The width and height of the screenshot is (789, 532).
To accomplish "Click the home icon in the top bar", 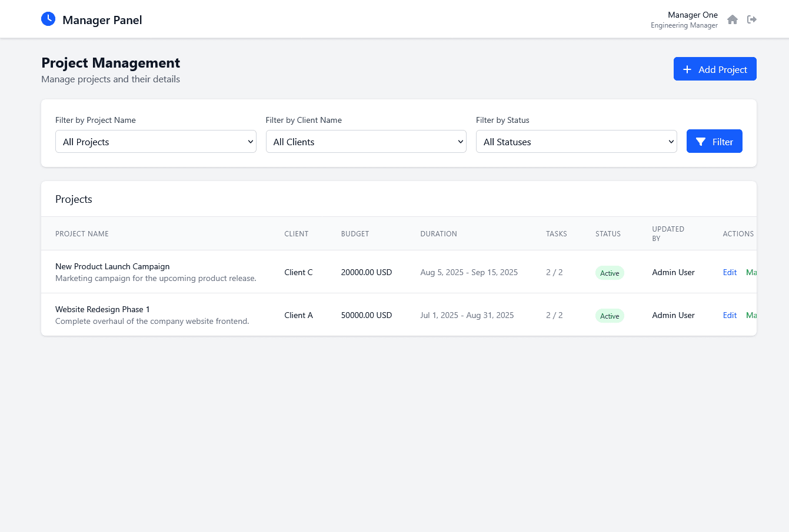I will point(733,19).
